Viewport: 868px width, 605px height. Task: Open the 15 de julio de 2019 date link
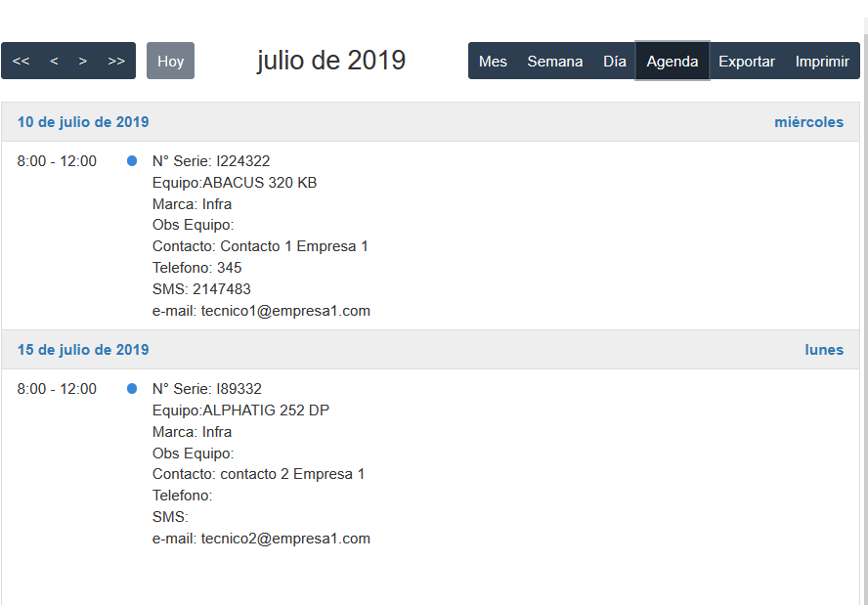[x=83, y=350]
